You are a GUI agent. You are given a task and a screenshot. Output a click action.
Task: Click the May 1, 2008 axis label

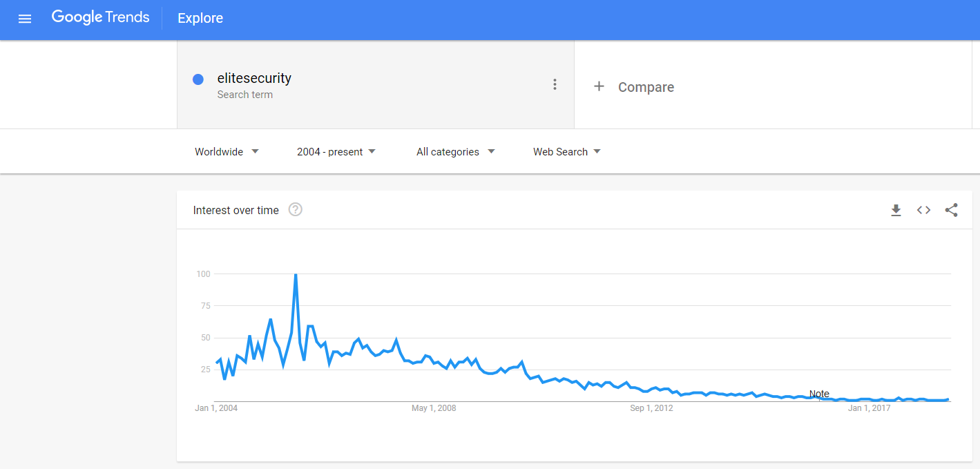tap(434, 408)
